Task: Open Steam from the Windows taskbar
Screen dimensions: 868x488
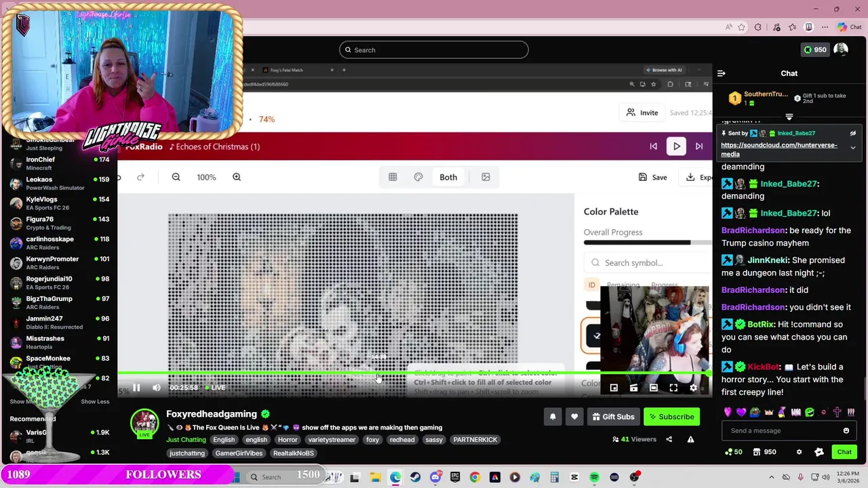Action: point(415,477)
